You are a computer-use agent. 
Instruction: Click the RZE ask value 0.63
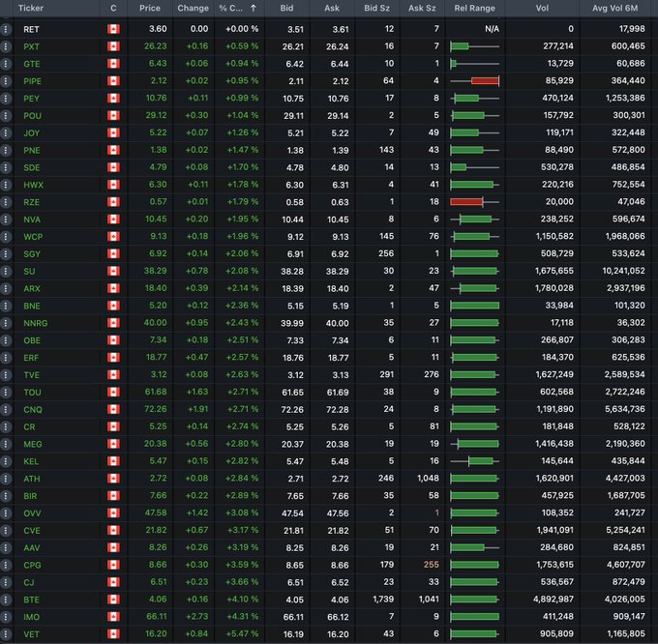click(340, 202)
